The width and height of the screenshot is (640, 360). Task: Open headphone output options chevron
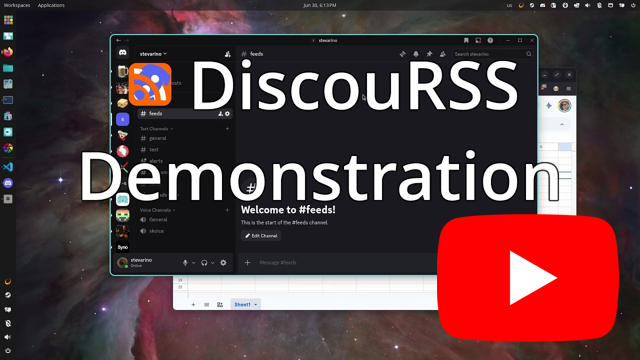pyautogui.click(x=213, y=263)
